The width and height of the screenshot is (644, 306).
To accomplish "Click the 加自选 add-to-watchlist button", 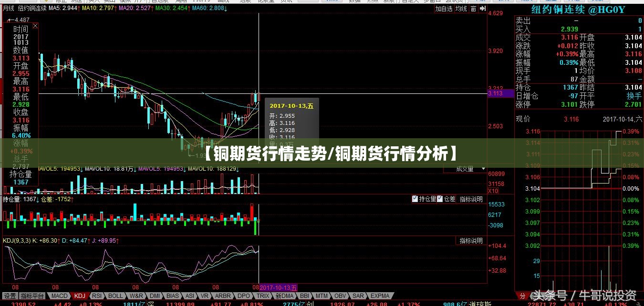I will 444,9.
